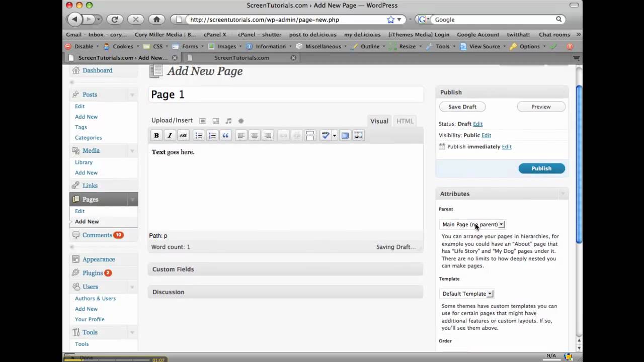Go to browser home page
Viewport: 644px width, 362px height.
(156, 19)
